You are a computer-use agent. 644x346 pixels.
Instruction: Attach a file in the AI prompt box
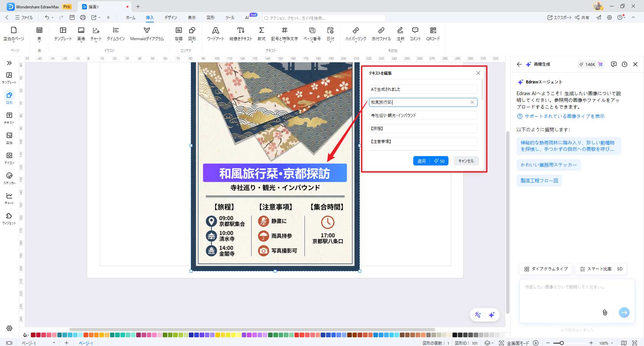605,313
